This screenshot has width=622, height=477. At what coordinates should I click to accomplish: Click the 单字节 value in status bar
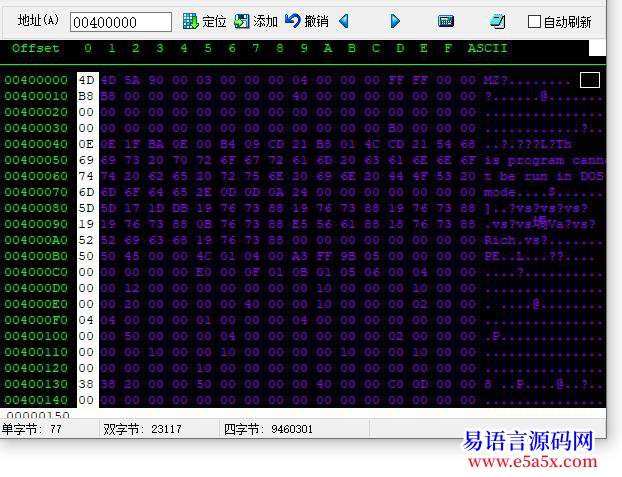[x=56, y=429]
